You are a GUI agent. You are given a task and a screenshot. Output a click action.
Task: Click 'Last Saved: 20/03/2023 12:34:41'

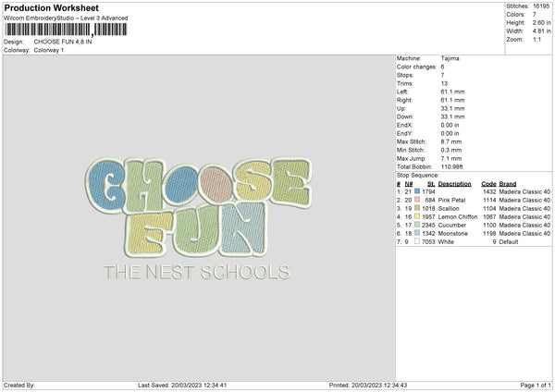182,385
